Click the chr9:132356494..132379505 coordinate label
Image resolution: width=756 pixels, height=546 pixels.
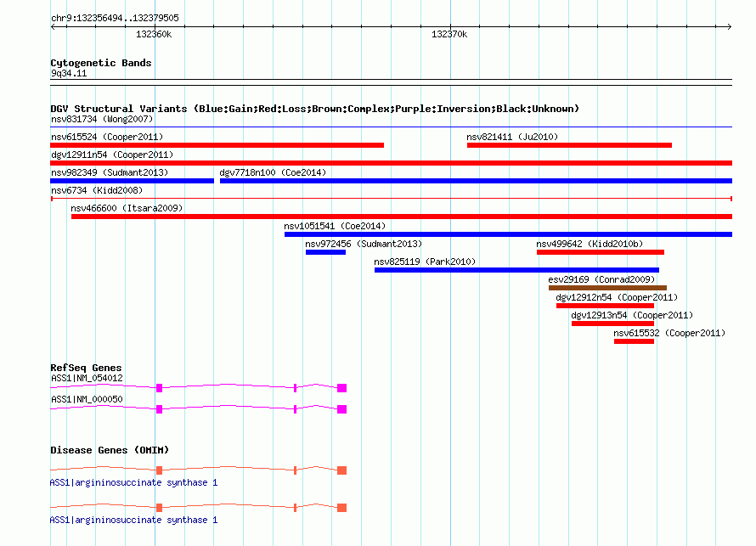(115, 18)
